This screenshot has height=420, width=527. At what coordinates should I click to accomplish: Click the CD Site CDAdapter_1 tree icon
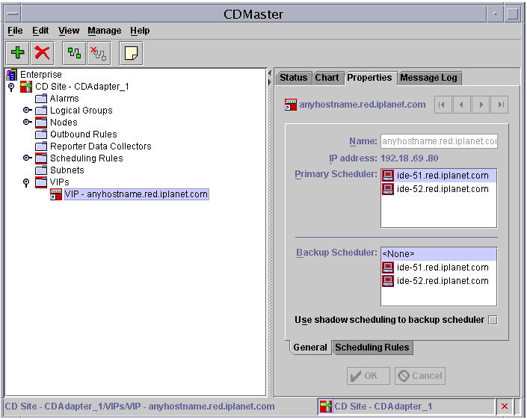point(26,87)
